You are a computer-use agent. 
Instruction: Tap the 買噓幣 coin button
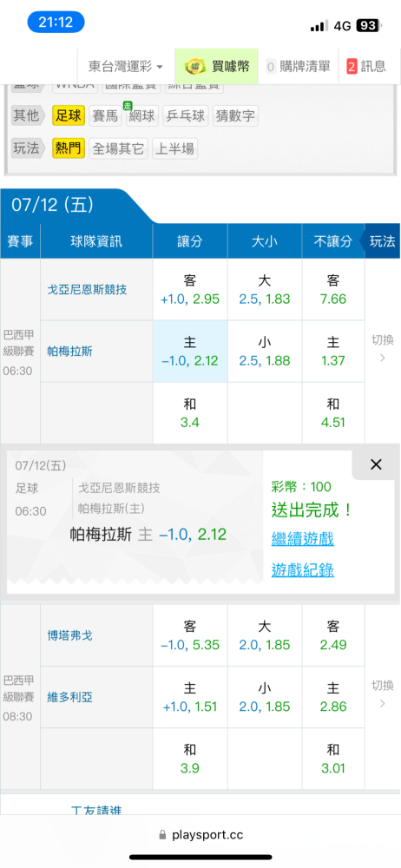tap(217, 67)
